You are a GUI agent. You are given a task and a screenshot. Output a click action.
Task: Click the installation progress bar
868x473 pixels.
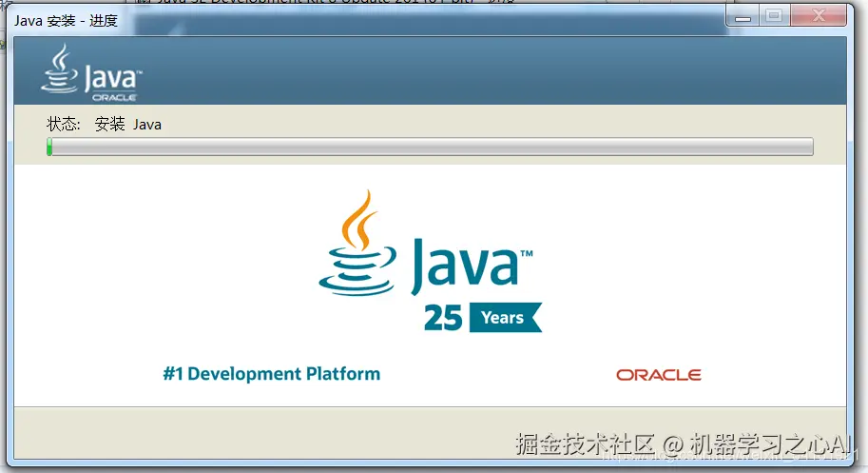[430, 147]
